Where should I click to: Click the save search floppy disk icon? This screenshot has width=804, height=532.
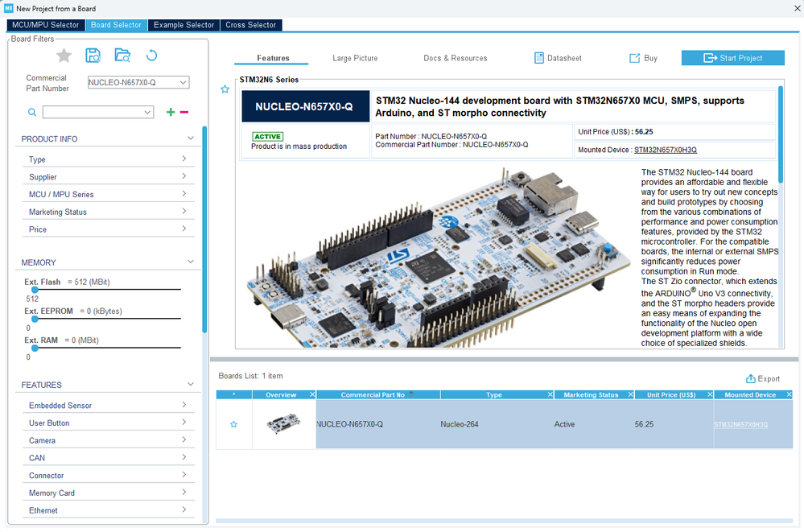(93, 56)
